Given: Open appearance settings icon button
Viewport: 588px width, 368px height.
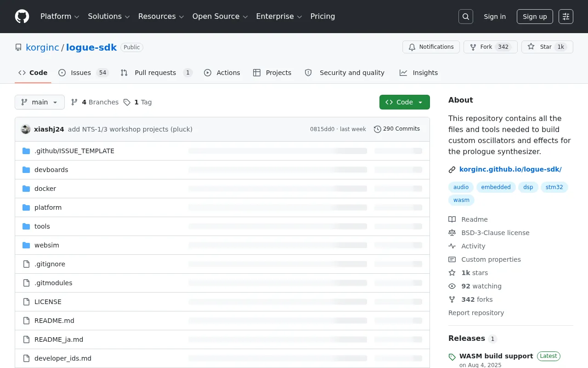Looking at the screenshot, I should click(566, 17).
